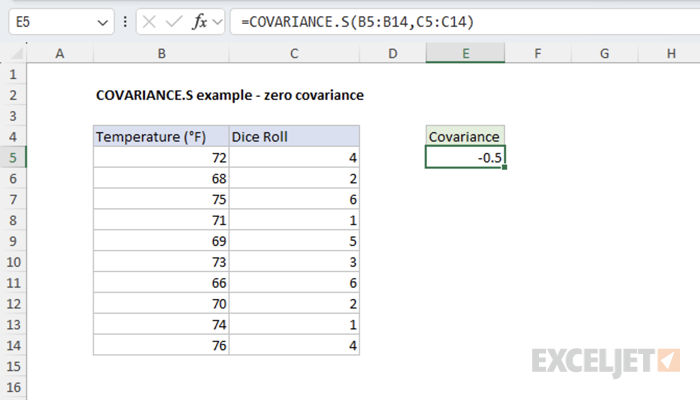Select dice roll cell in row 13
This screenshot has width=700, height=400.
click(294, 324)
